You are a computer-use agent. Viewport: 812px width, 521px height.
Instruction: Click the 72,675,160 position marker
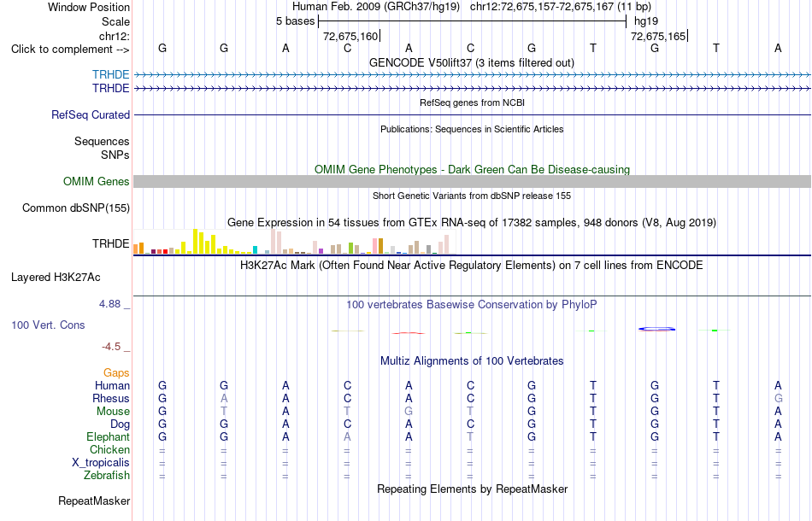[x=350, y=36]
